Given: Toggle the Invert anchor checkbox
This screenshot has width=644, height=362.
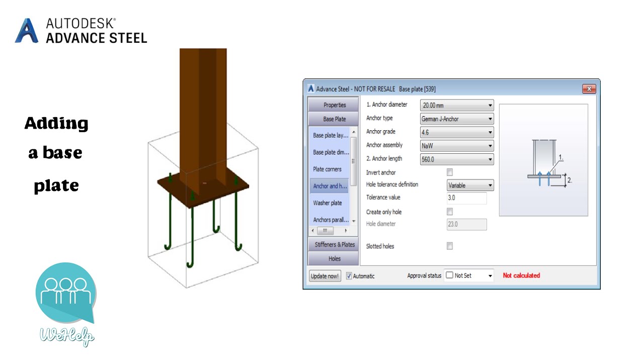Looking at the screenshot, I should [x=450, y=172].
